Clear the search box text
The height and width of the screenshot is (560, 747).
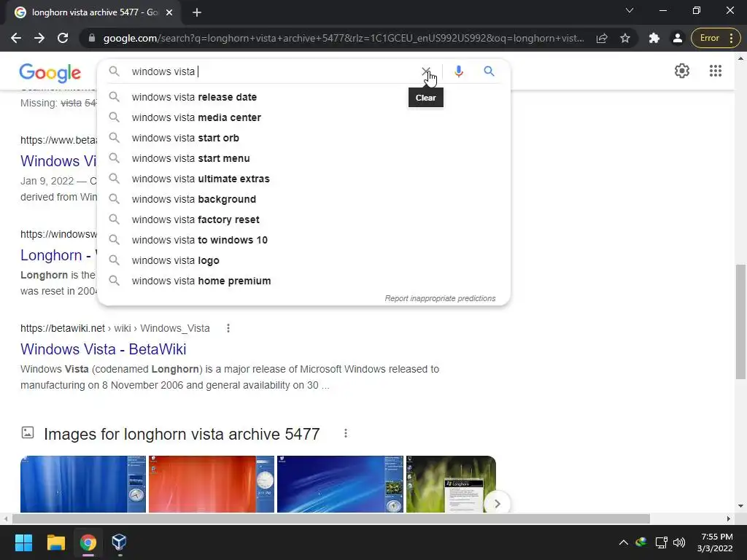tap(425, 71)
